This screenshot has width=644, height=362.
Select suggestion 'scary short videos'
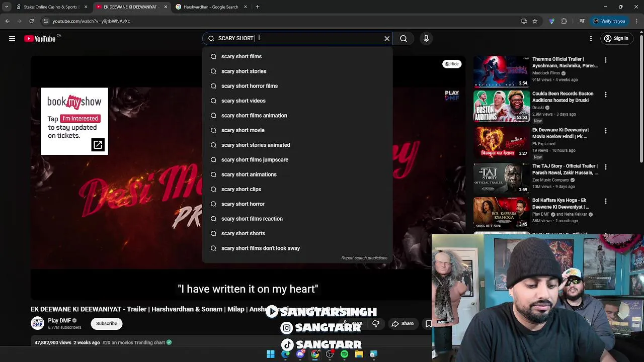297,101
